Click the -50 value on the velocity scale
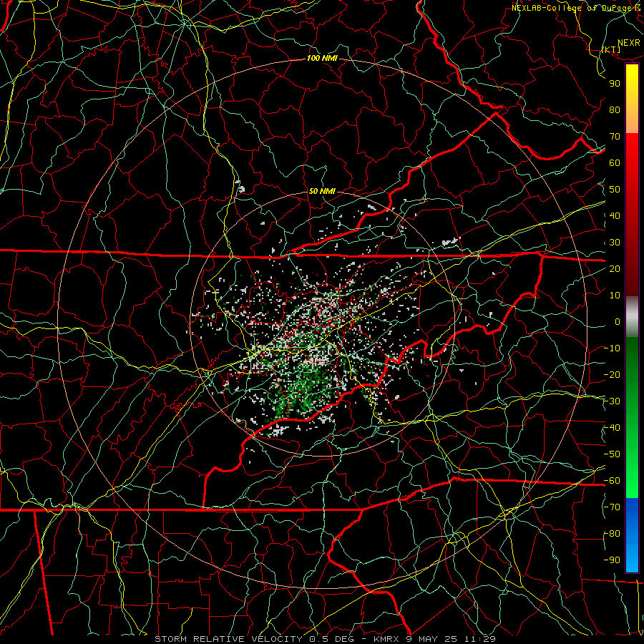The width and height of the screenshot is (644, 644). (612, 454)
